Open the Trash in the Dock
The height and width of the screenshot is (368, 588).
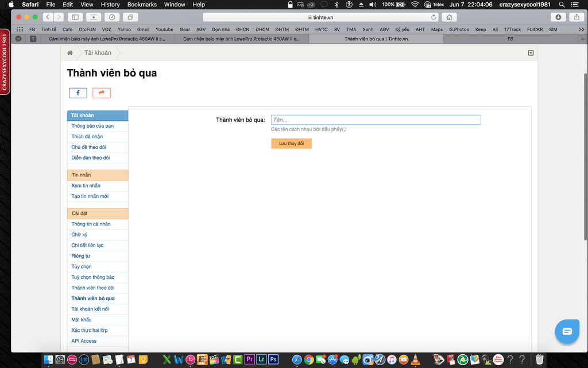(539, 360)
